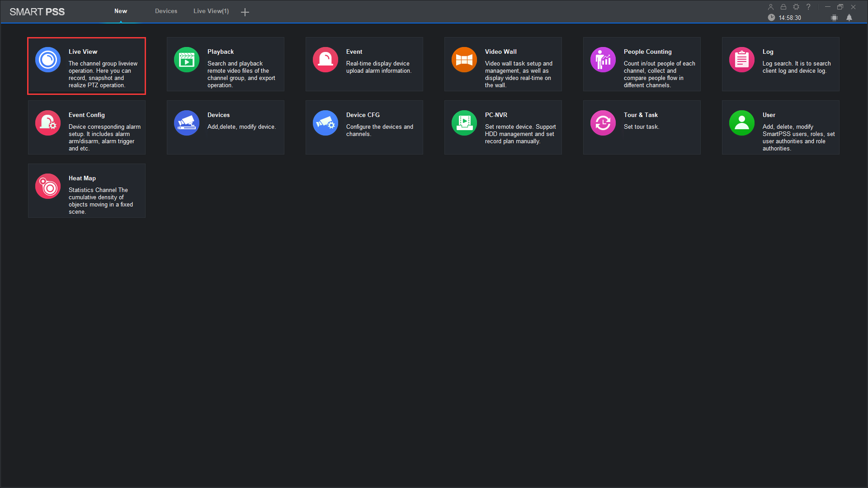Image resolution: width=868 pixels, height=488 pixels.
Task: Open the Event Config icon
Action: 48,123
